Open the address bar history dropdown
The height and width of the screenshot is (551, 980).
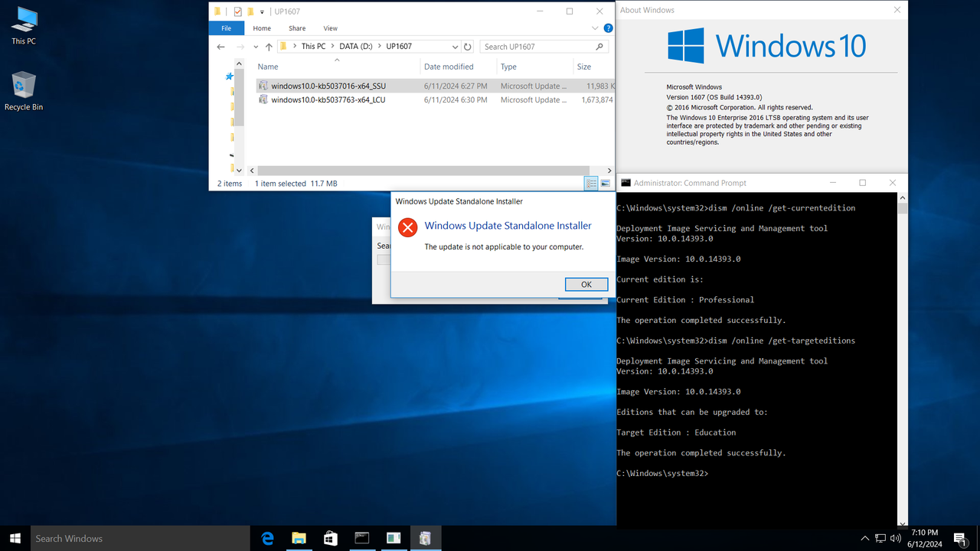point(455,47)
